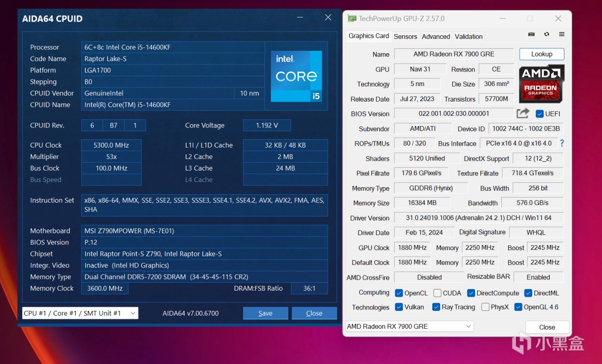The width and height of the screenshot is (602, 364).
Task: Switch to the Graphics Card tab
Action: click(x=369, y=36)
